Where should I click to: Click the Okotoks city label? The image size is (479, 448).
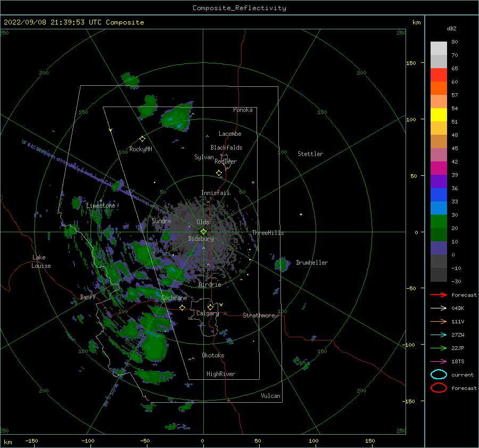click(213, 355)
